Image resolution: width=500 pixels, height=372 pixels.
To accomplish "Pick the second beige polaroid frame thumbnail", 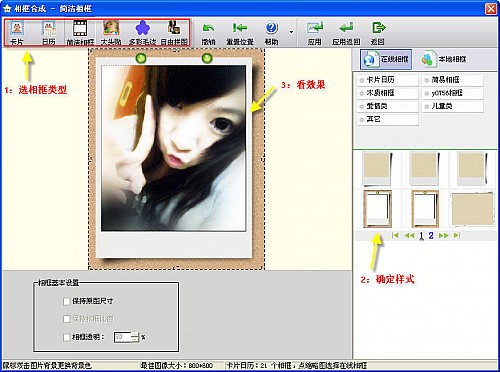I will pos(425,168).
